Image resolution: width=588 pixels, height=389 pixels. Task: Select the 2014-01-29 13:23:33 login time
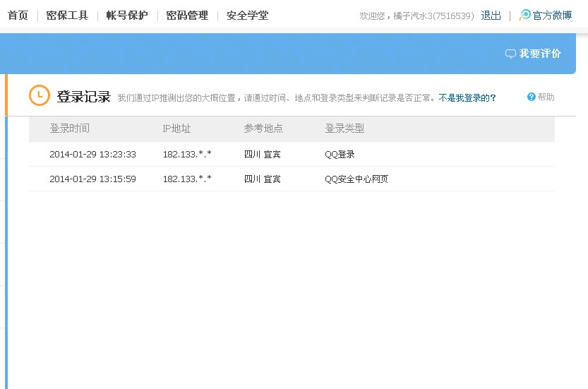coord(92,154)
